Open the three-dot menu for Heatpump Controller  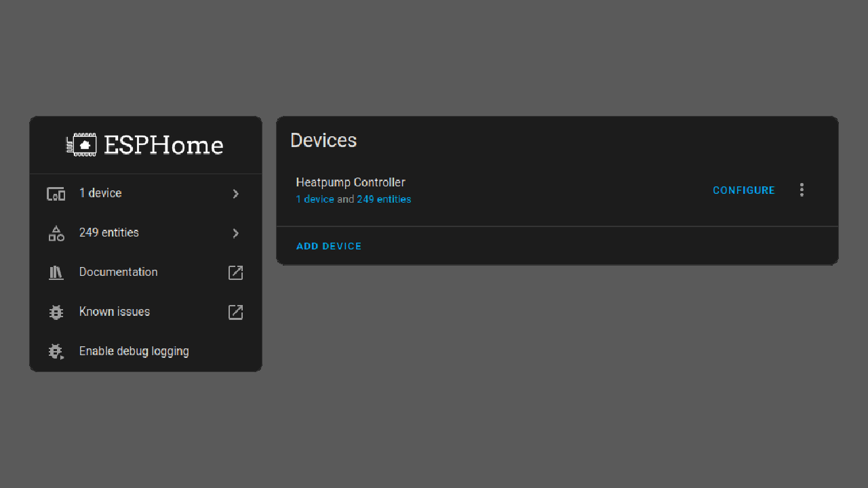pos(802,190)
